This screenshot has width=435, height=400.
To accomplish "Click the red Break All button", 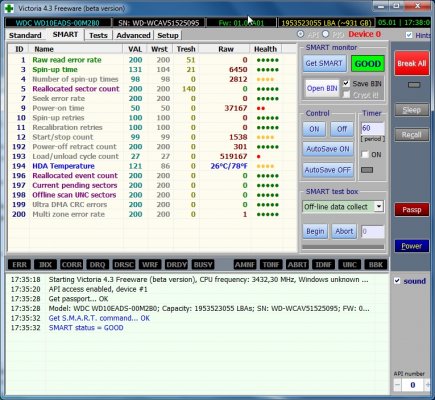I will (412, 63).
